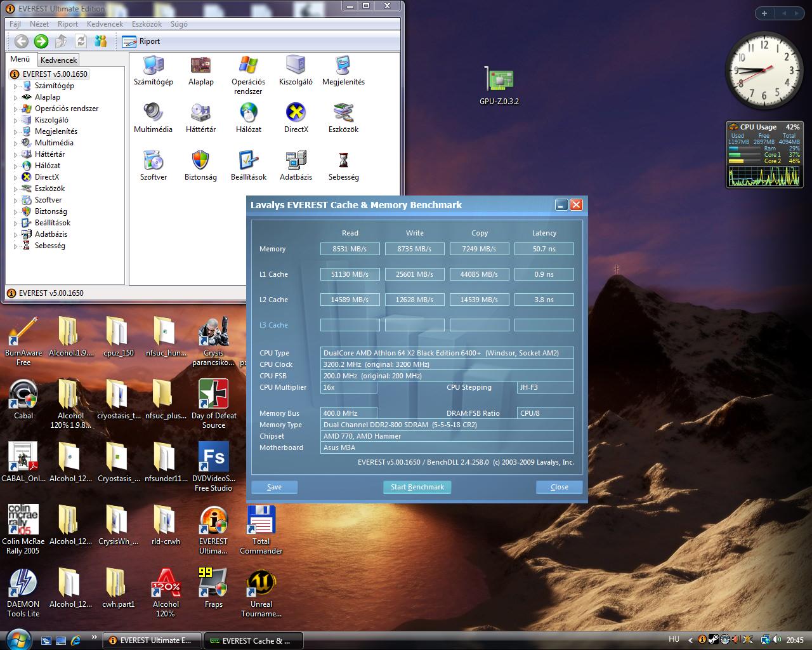Expand the Hálózat tree node
The image size is (812, 650).
[x=16, y=166]
